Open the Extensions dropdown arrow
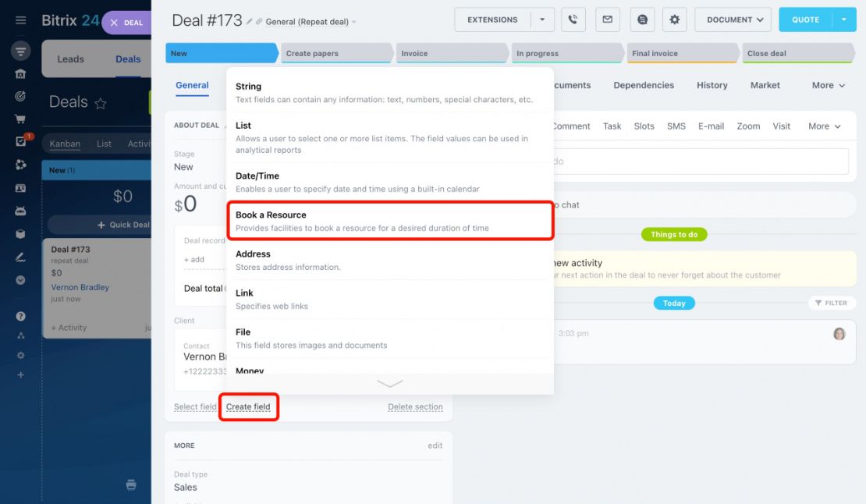The height and width of the screenshot is (504, 866). point(542,20)
